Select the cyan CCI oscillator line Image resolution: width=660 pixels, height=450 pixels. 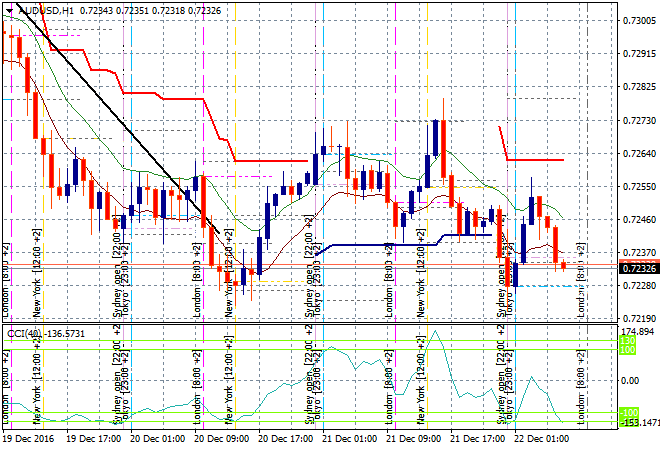[x=340, y=352]
